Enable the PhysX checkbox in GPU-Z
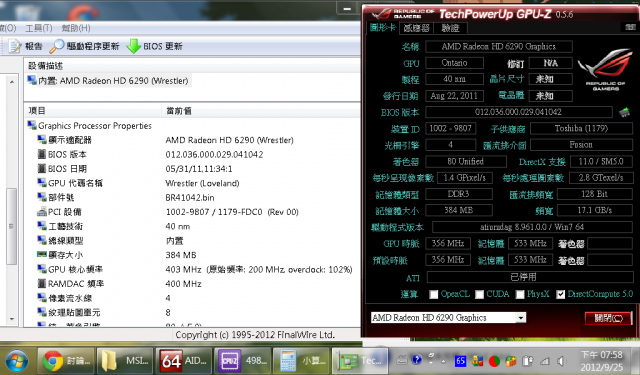 point(520,294)
